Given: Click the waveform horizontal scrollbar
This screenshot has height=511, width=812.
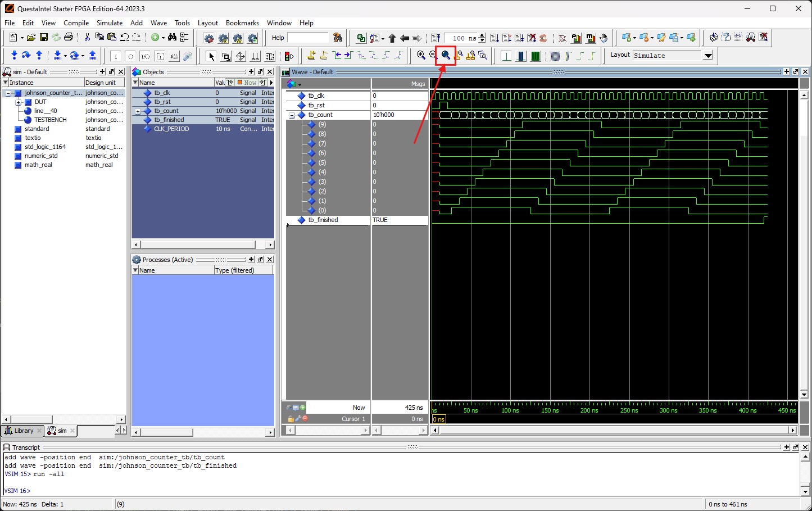Looking at the screenshot, I should [x=614, y=430].
